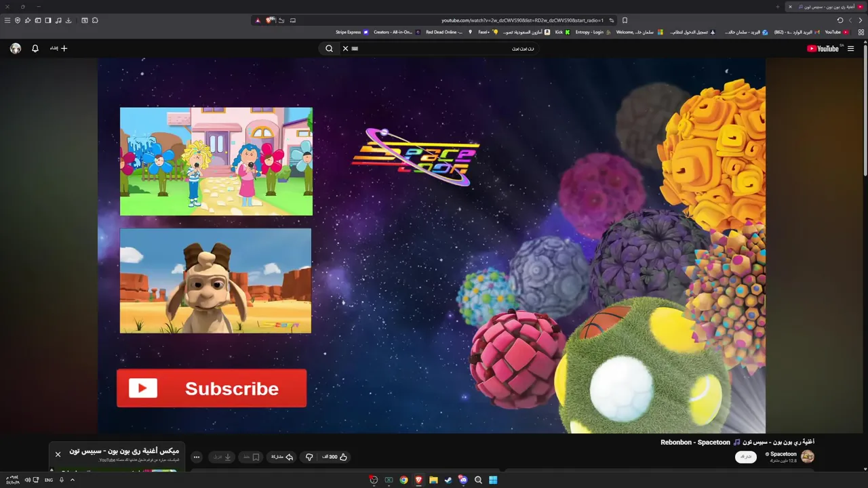Click the rabbit character thumbnail in video
The image size is (868, 488).
pyautogui.click(x=216, y=281)
